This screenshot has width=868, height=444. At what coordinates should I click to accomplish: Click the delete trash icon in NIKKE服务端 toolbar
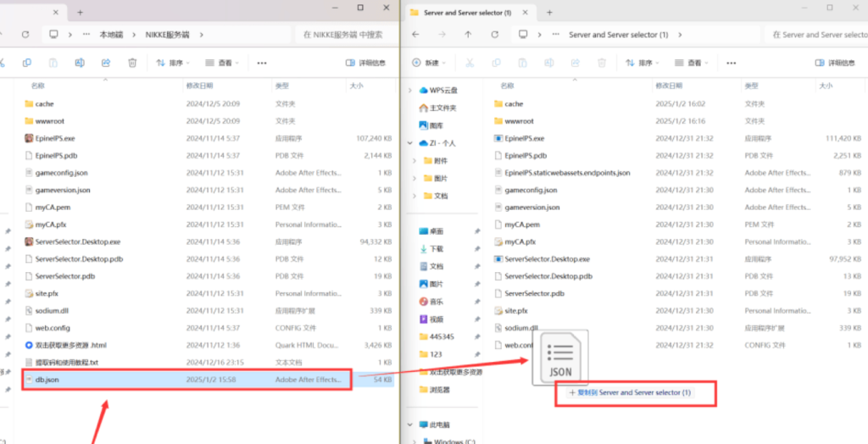point(132,63)
